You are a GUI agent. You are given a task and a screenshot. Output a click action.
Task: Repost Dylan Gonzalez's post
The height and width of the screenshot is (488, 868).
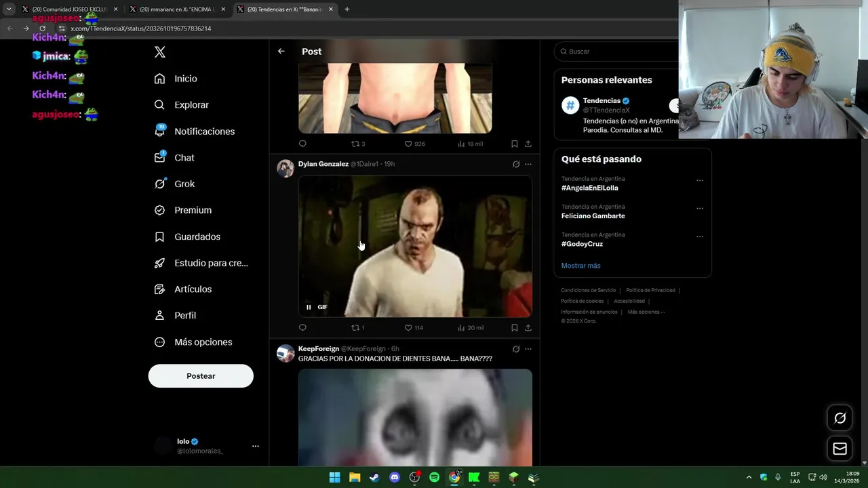pos(357,327)
